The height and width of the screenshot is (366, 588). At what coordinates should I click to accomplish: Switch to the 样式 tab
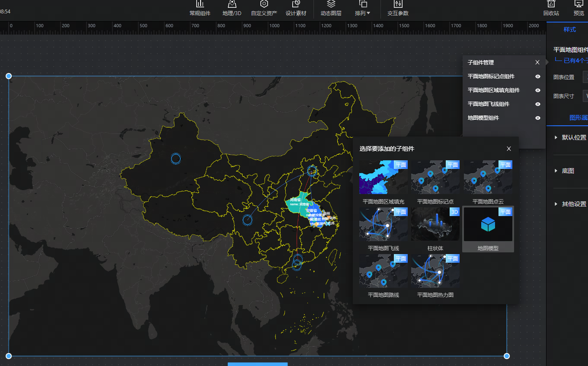tap(569, 29)
